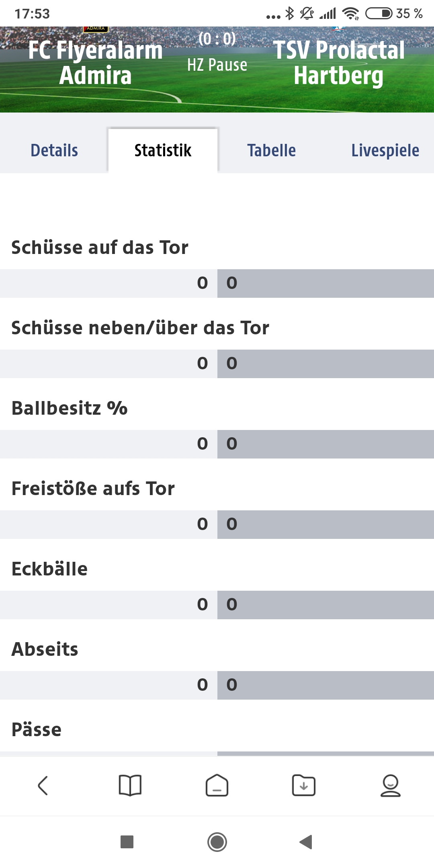Viewport: 434px width, 868px height.
Task: Open the downloads folder icon
Action: 304,785
